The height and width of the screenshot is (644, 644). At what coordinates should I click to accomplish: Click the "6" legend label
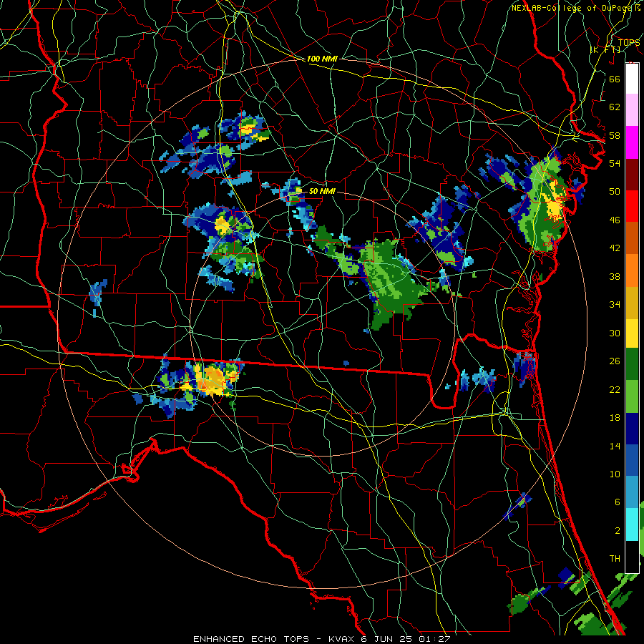tap(618, 502)
